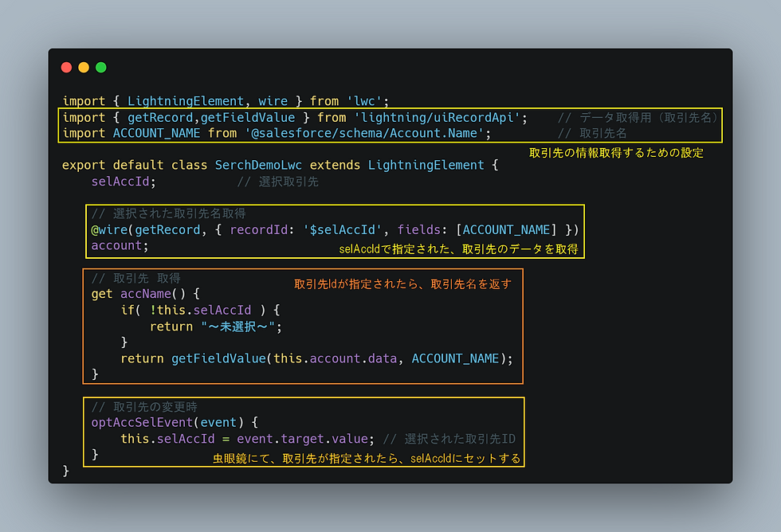This screenshot has height=532, width=781.
Task: Click the 'lightning/uiRecordApi' string
Action: (437, 117)
